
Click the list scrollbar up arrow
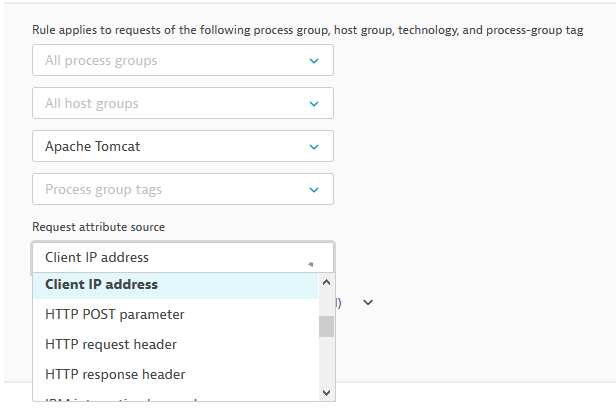tap(326, 283)
